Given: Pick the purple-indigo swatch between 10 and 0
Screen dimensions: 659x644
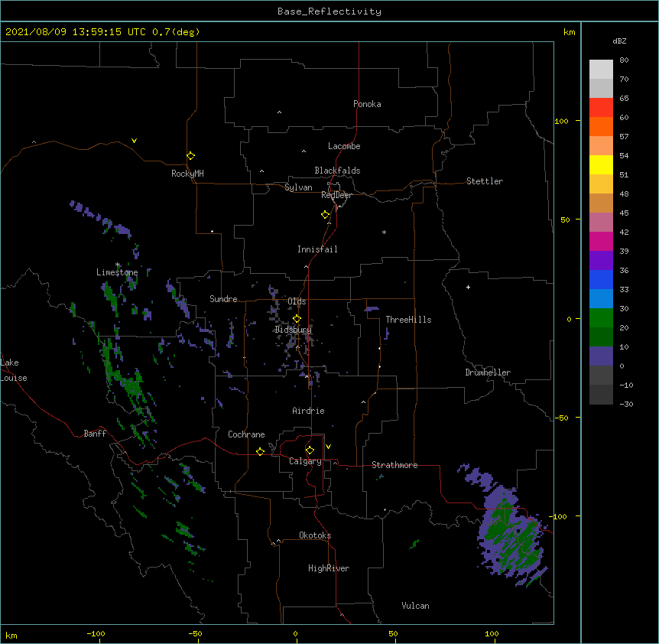Looking at the screenshot, I should [x=601, y=356].
